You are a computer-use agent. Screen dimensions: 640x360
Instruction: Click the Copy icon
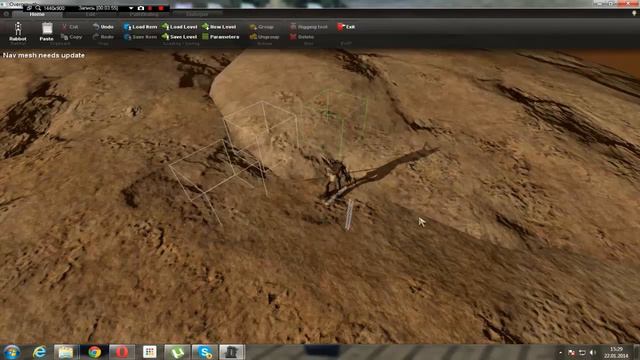[72, 37]
